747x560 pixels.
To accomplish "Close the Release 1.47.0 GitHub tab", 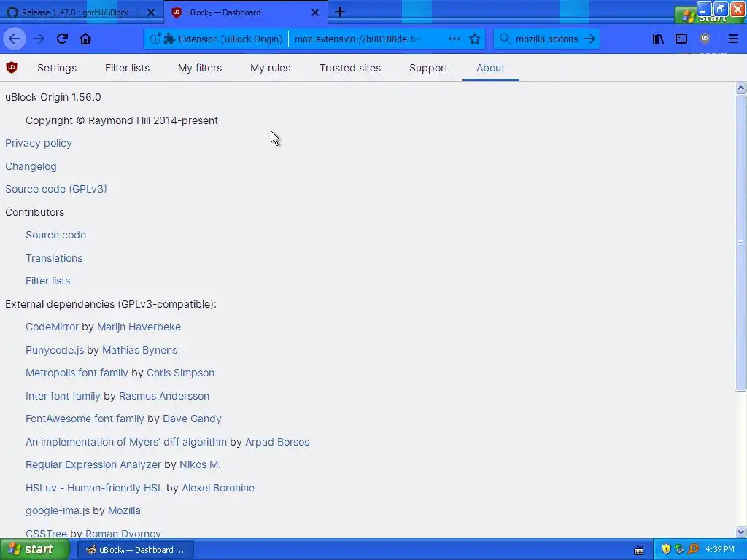I will pyautogui.click(x=151, y=12).
